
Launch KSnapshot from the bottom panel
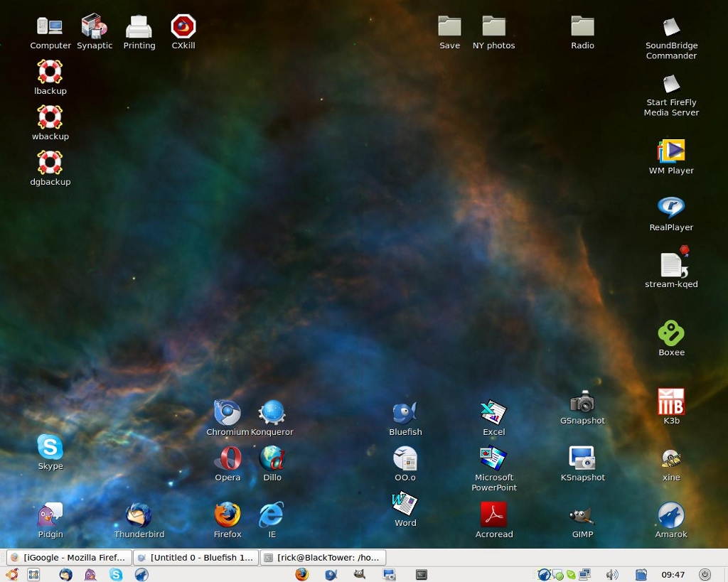(x=389, y=575)
